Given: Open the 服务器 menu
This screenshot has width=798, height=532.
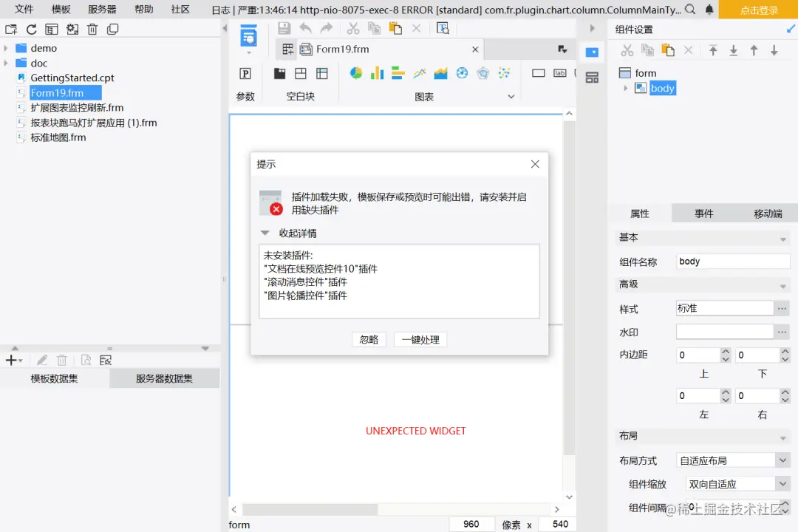Looking at the screenshot, I should pos(101,10).
